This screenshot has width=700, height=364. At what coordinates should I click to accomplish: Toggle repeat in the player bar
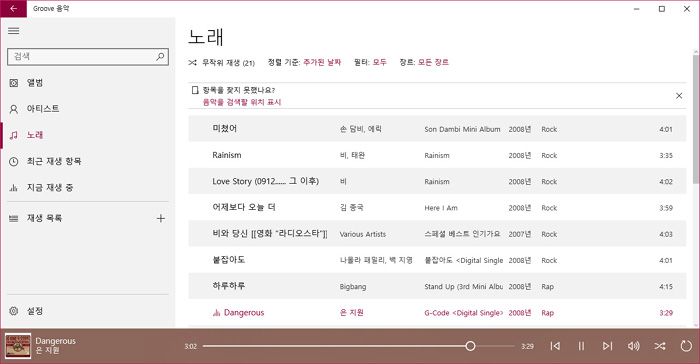point(686,346)
